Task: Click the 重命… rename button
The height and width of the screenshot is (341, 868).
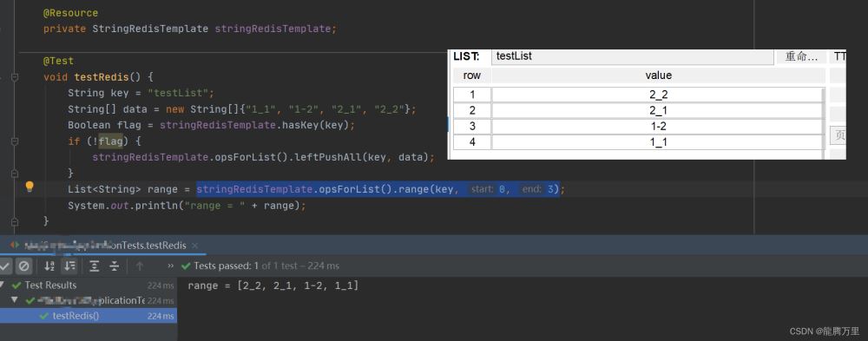Action: point(800,56)
